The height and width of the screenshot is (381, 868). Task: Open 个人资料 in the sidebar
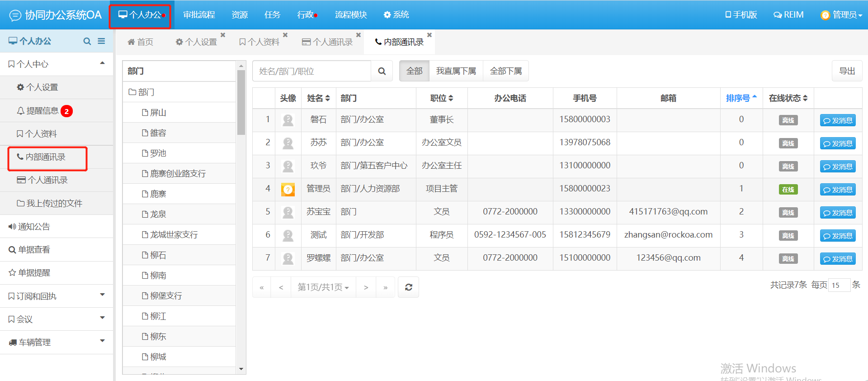[57, 134]
